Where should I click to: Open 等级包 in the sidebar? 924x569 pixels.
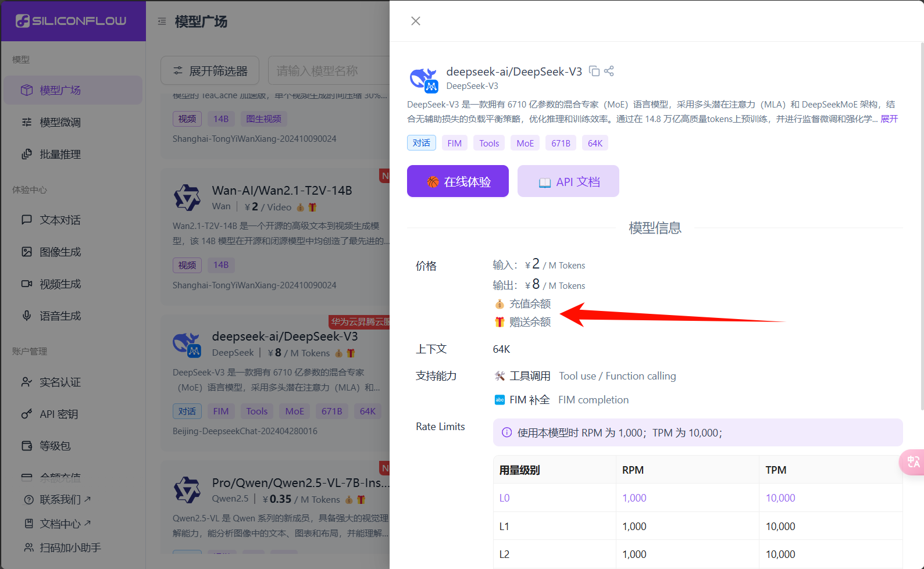pos(73,446)
